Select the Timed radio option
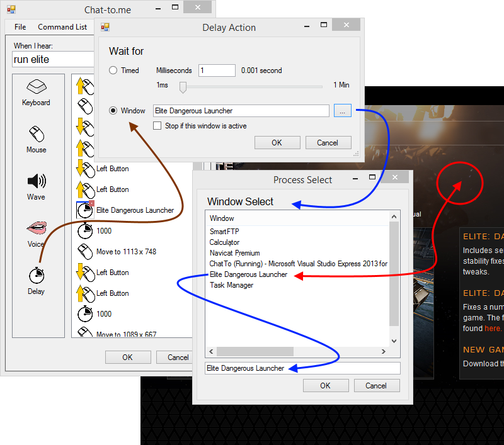This screenshot has width=504, height=445. point(113,70)
